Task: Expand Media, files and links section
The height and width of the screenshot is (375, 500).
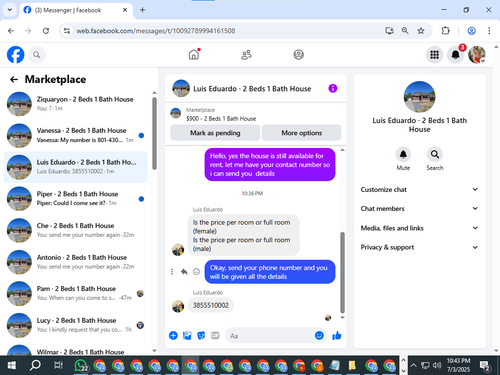Action: click(419, 228)
